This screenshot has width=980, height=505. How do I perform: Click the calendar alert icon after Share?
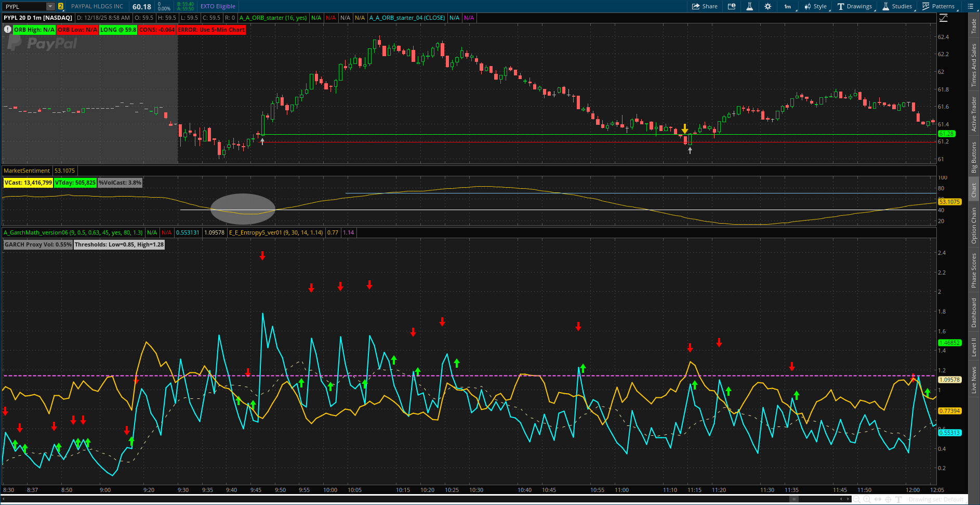pos(732,6)
